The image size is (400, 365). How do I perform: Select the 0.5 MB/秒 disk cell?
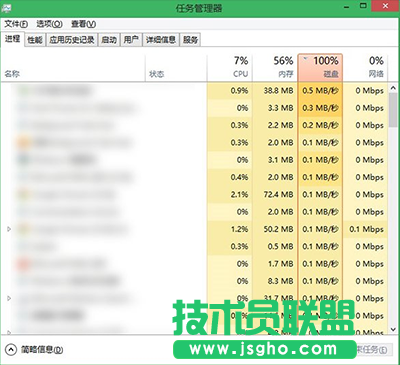[320, 90]
